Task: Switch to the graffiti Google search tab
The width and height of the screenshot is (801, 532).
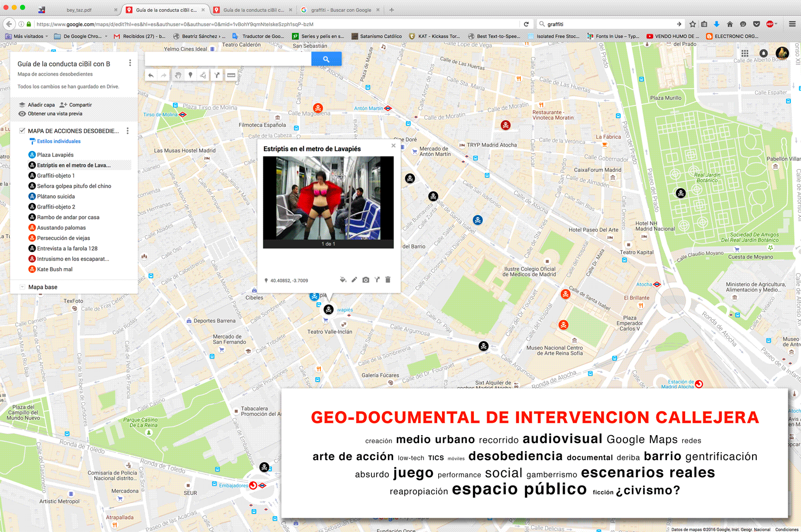Action: pyautogui.click(x=340, y=10)
